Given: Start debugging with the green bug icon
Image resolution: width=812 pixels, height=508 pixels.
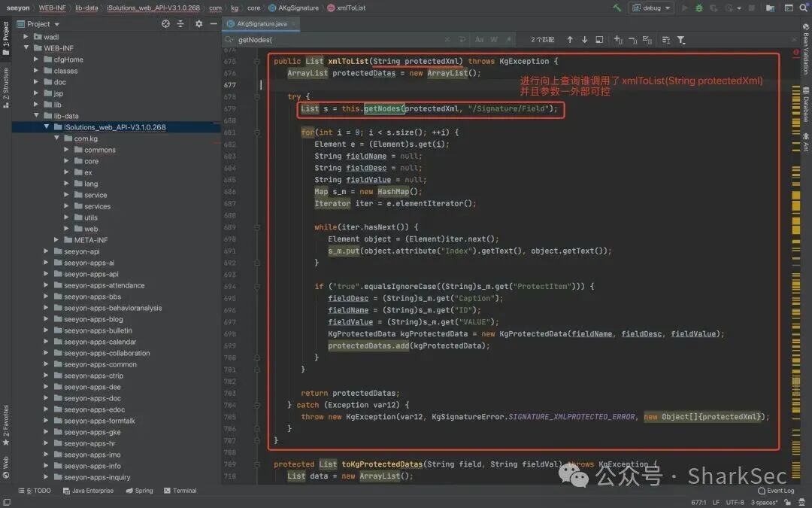Looking at the screenshot, I should point(698,8).
